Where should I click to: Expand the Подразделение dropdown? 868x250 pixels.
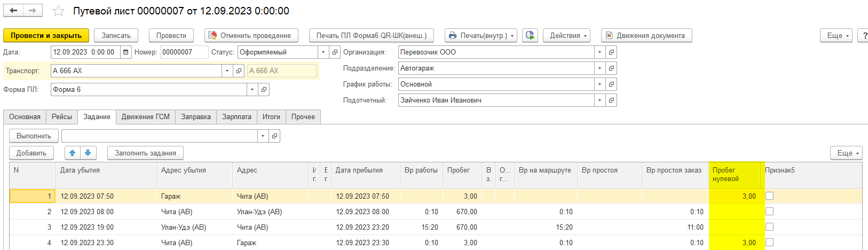click(x=599, y=68)
